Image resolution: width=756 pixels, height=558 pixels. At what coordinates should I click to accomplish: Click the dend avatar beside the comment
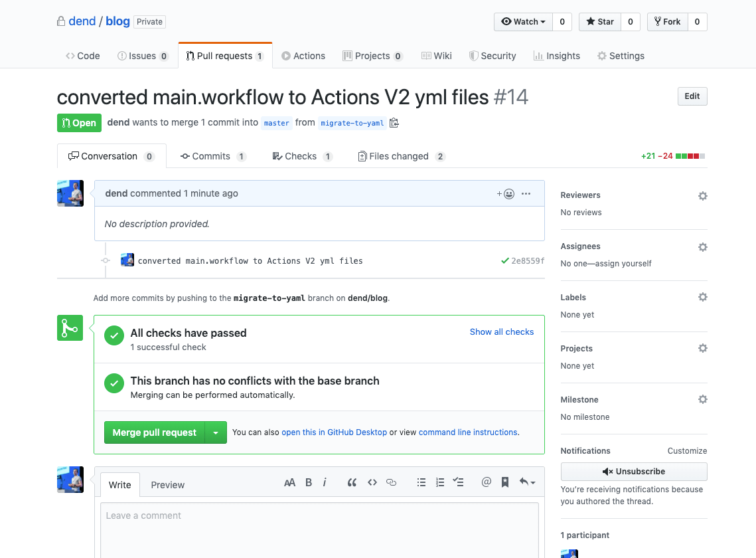[70, 193]
